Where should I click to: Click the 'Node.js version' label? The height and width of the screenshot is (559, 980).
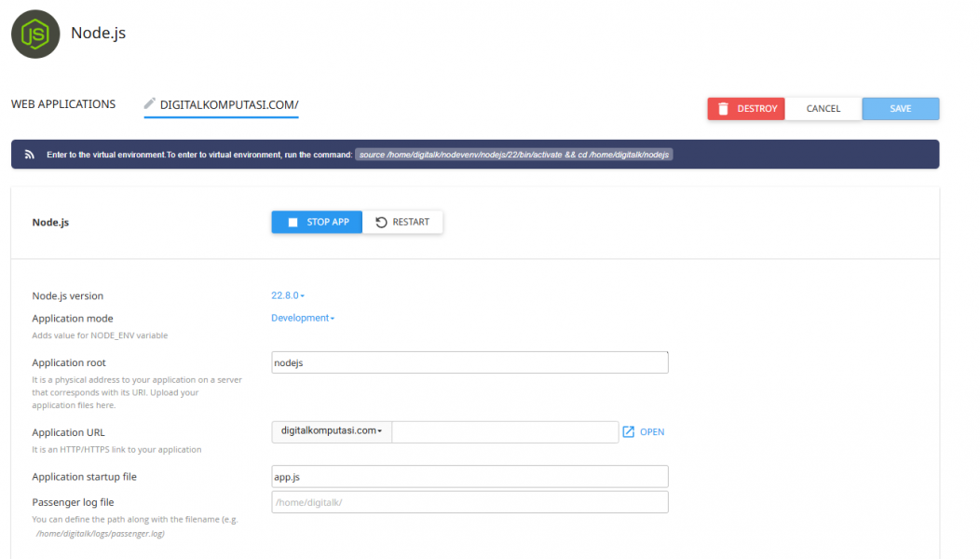tap(67, 295)
